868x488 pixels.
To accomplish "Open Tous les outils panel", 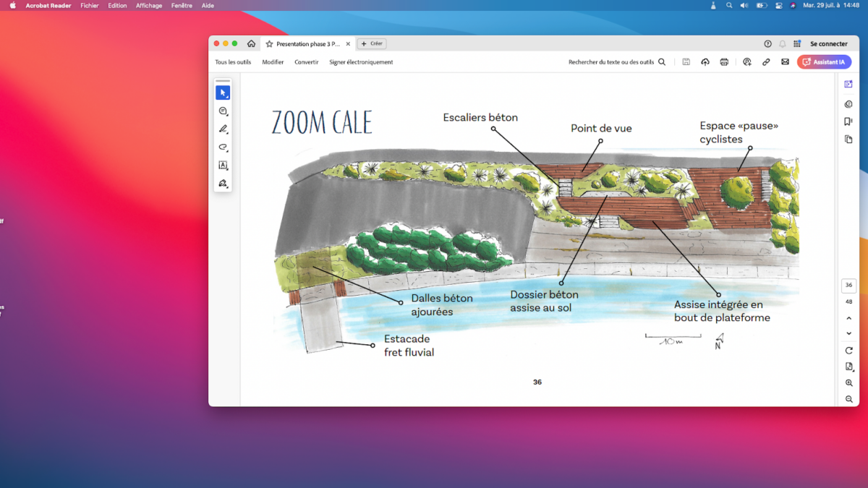I will click(x=233, y=62).
